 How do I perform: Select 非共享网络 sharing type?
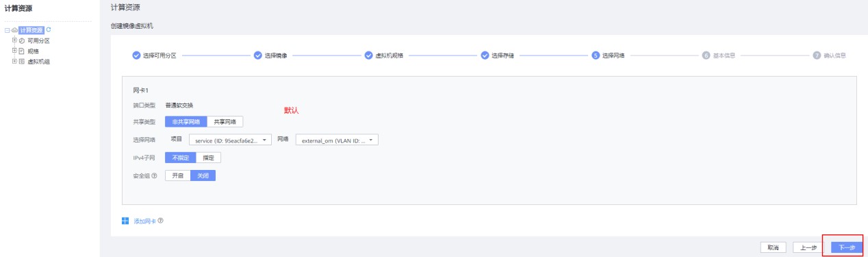tap(186, 121)
